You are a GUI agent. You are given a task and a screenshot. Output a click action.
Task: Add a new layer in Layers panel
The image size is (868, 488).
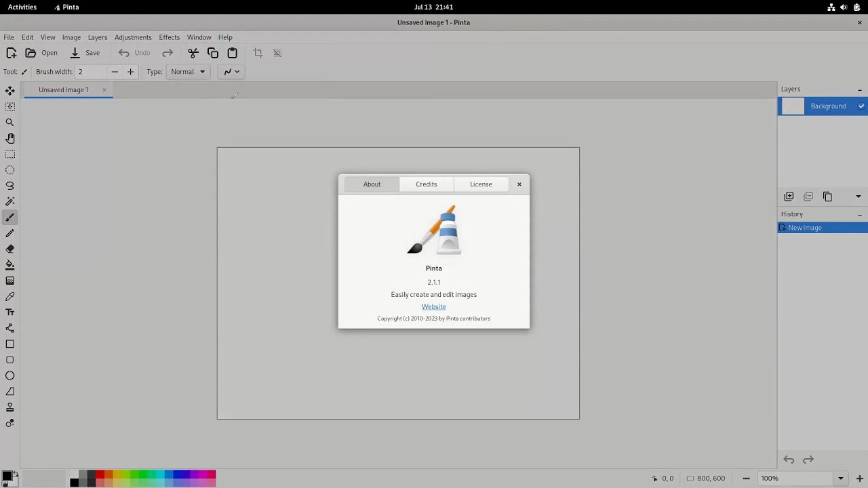789,197
